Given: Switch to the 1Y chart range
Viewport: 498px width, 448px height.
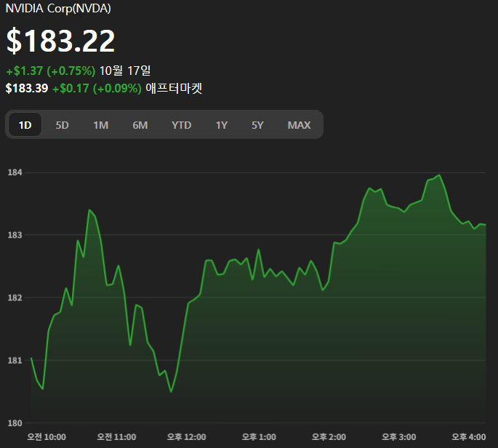Looking at the screenshot, I should 222,125.
